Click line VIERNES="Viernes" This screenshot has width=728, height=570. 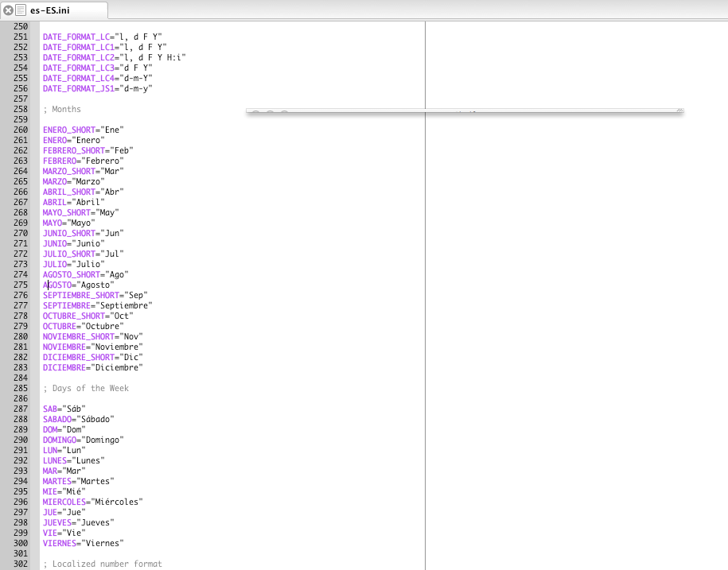[x=83, y=543]
